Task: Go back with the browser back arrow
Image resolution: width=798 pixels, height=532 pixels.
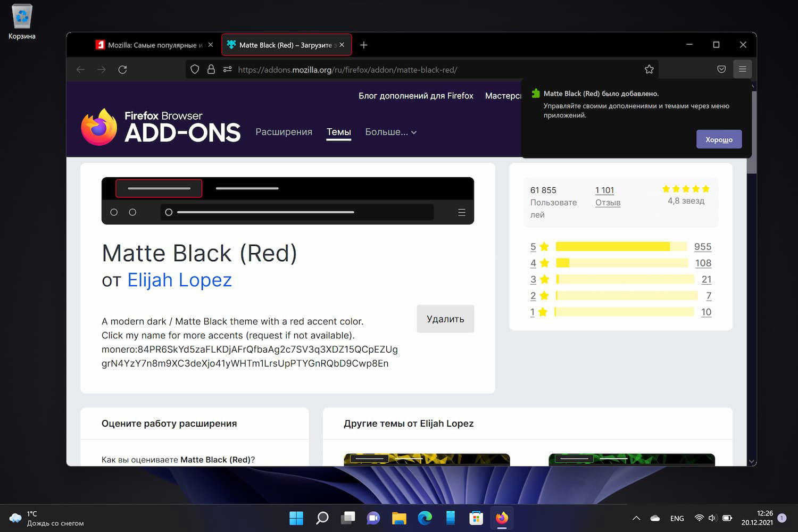Action: tap(80, 70)
